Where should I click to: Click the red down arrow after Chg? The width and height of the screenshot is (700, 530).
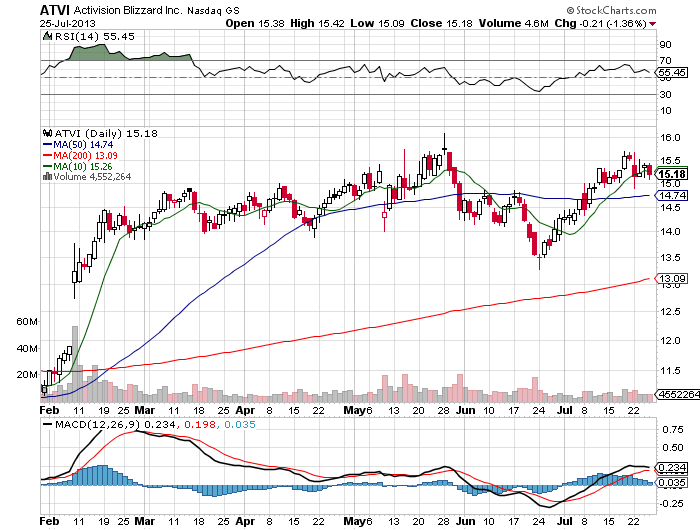(x=653, y=24)
